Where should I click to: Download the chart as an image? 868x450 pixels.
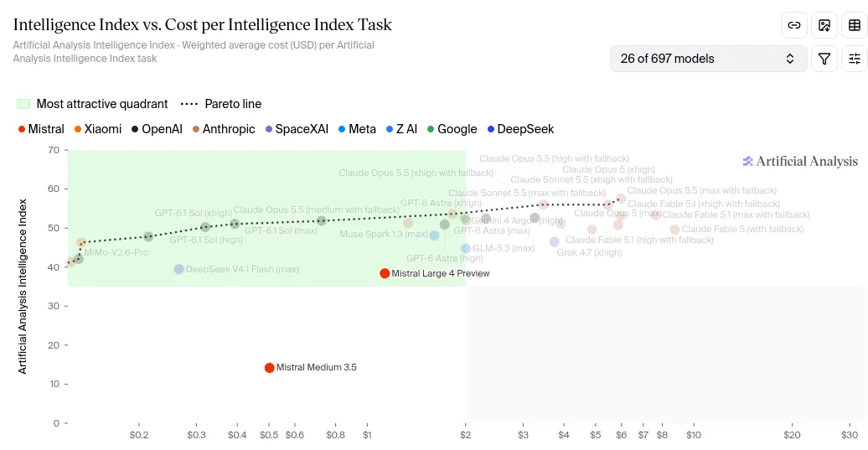point(824,25)
